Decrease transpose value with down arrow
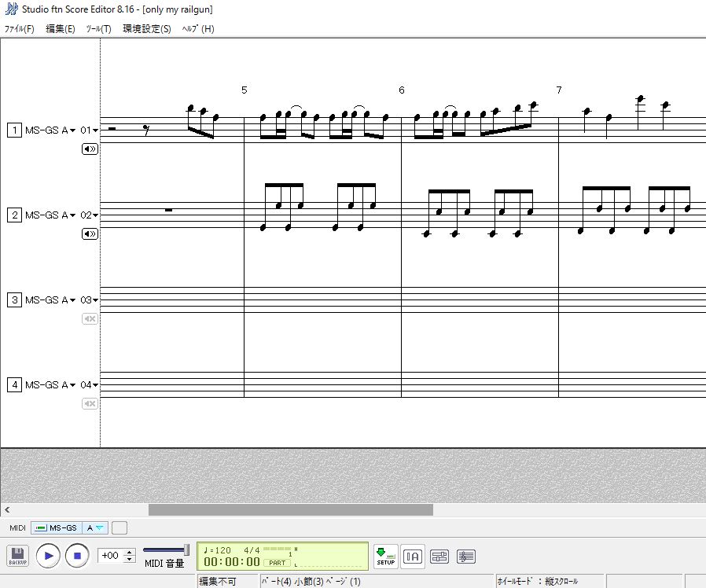Image resolution: width=706 pixels, height=588 pixels. click(129, 559)
